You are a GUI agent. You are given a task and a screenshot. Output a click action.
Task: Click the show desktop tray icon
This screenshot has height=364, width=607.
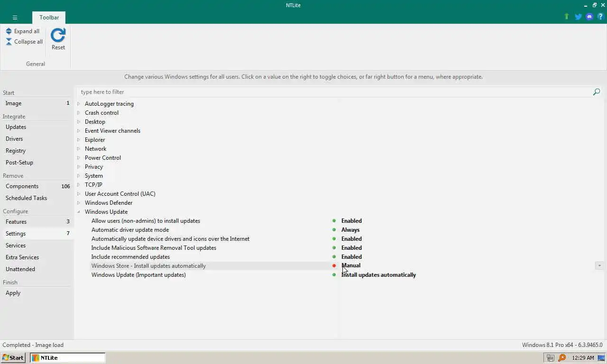click(x=601, y=358)
